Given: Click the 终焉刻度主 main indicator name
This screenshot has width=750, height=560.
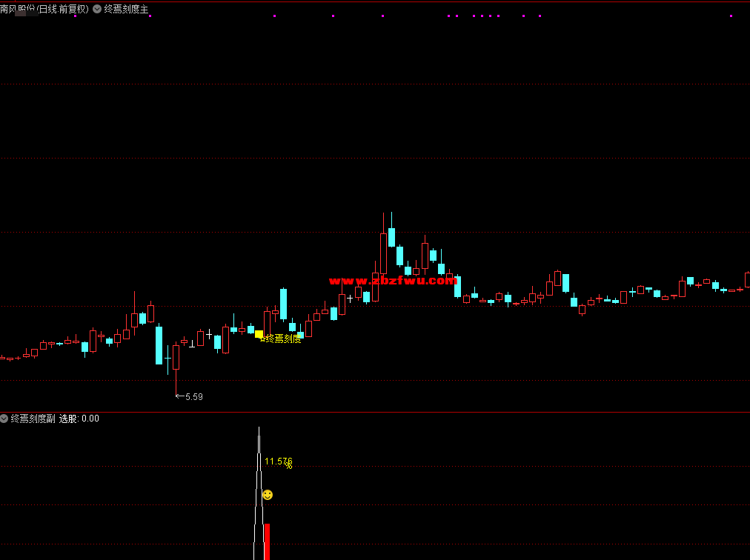Looking at the screenshot, I should (126, 9).
